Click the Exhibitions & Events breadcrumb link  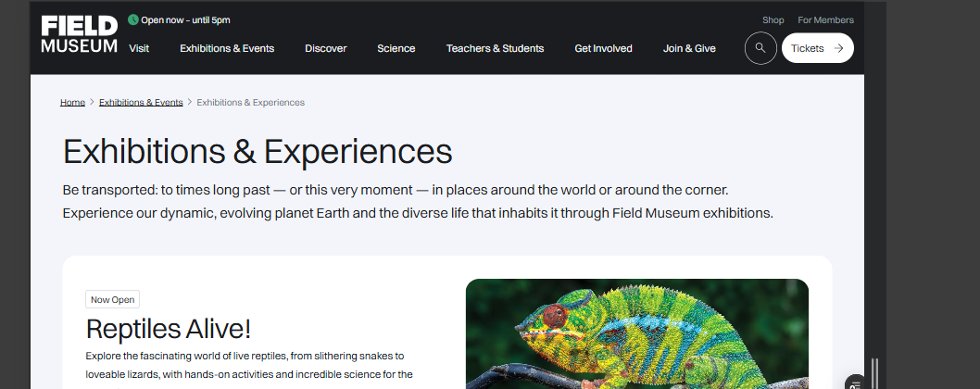141,102
